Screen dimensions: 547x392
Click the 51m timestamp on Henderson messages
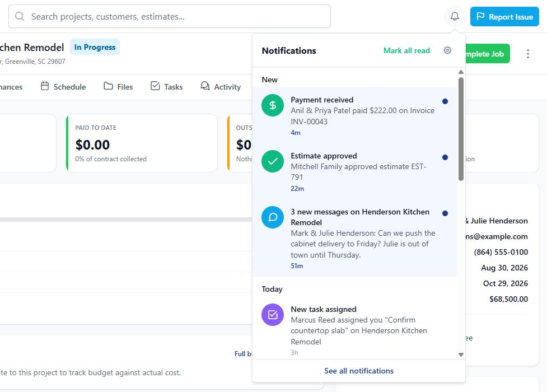[297, 265]
